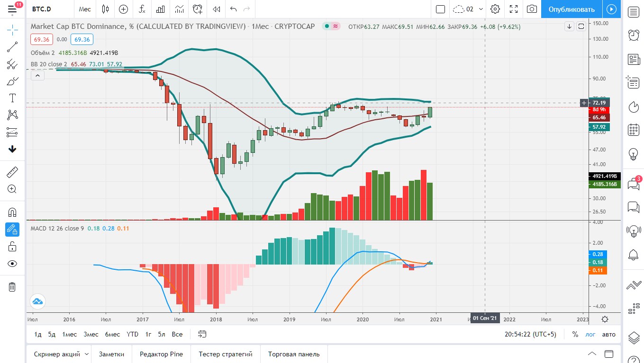Open the Мес timeframe selector
This screenshot has height=363, width=644.
point(85,9)
